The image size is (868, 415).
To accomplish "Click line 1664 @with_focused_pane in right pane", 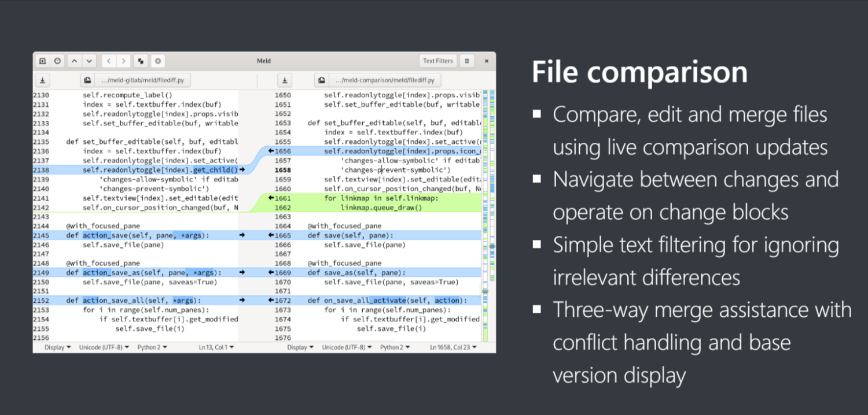I will click(344, 226).
